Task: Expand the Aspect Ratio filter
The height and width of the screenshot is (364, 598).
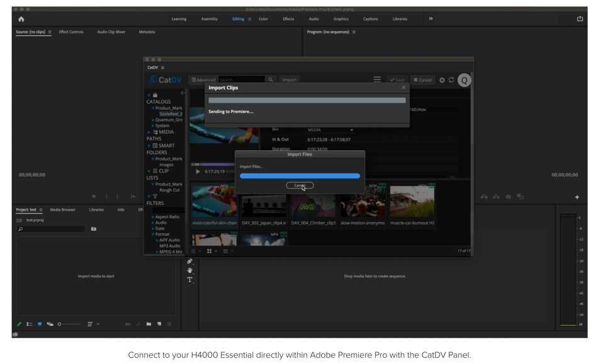Action: pyautogui.click(x=153, y=217)
